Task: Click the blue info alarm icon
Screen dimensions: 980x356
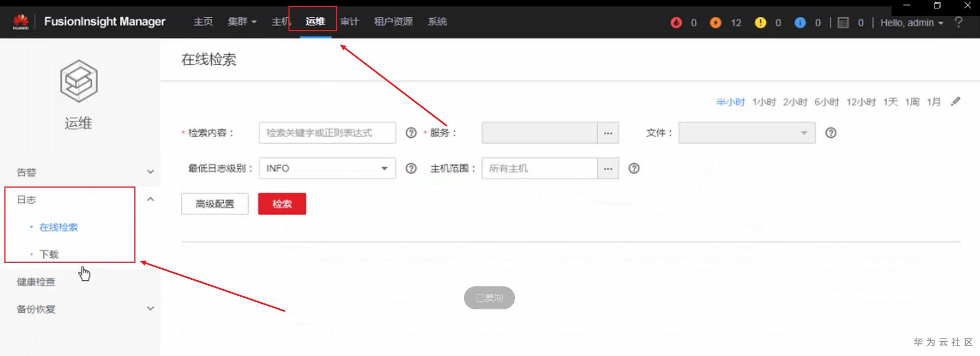Action: coord(800,22)
